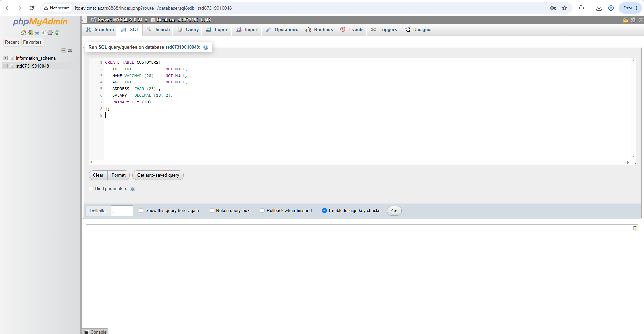Viewport: 644px width, 334px height.
Task: Click into the Delimiter input field
Action: [122, 211]
